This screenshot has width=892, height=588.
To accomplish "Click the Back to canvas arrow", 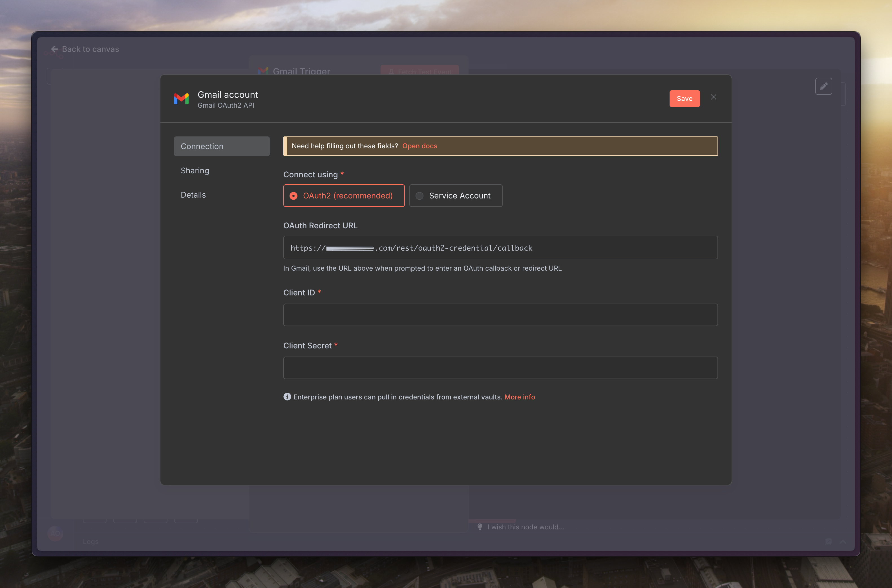I will click(55, 49).
